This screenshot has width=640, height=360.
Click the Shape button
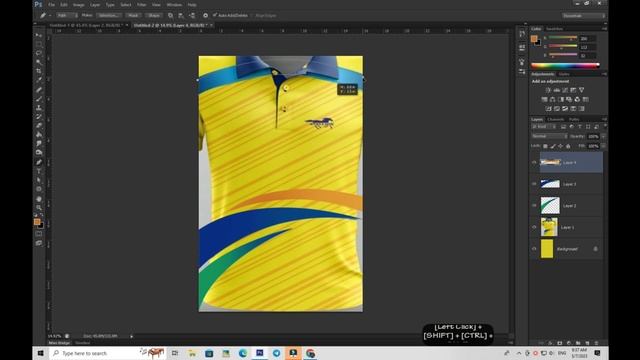click(x=154, y=16)
